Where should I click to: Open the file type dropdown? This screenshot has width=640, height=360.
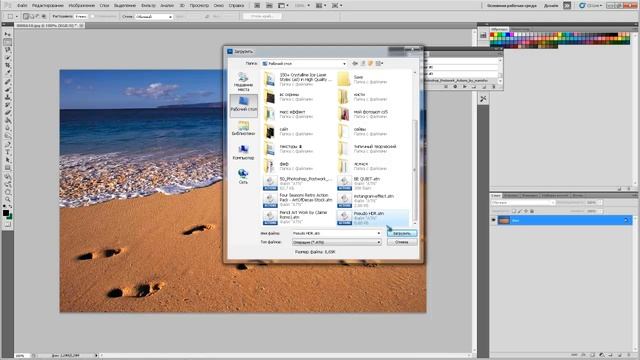pyautogui.click(x=337, y=242)
